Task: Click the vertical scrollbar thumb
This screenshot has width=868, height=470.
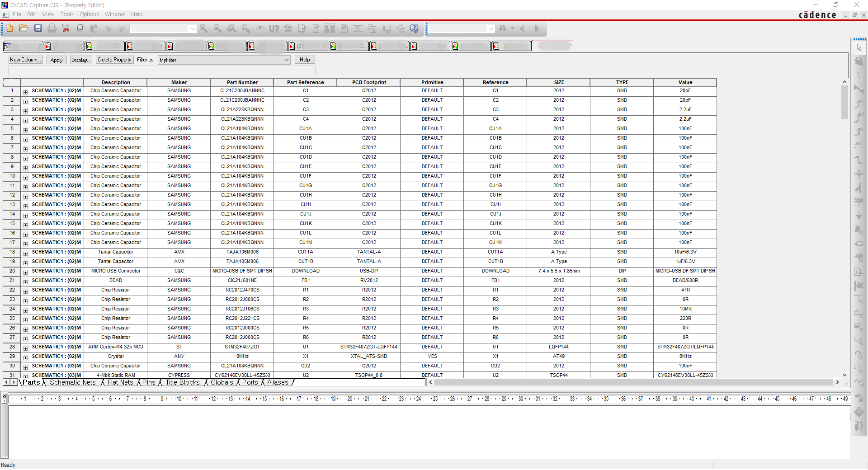Action: 844,102
